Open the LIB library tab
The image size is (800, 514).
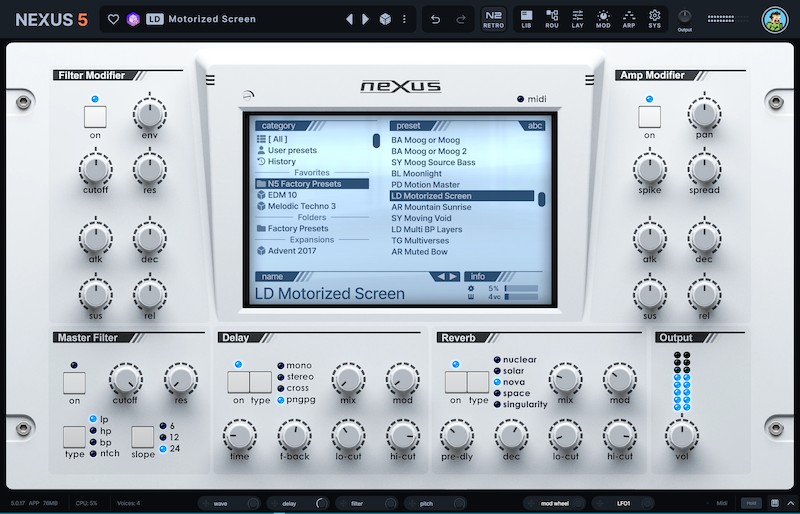tap(526, 19)
